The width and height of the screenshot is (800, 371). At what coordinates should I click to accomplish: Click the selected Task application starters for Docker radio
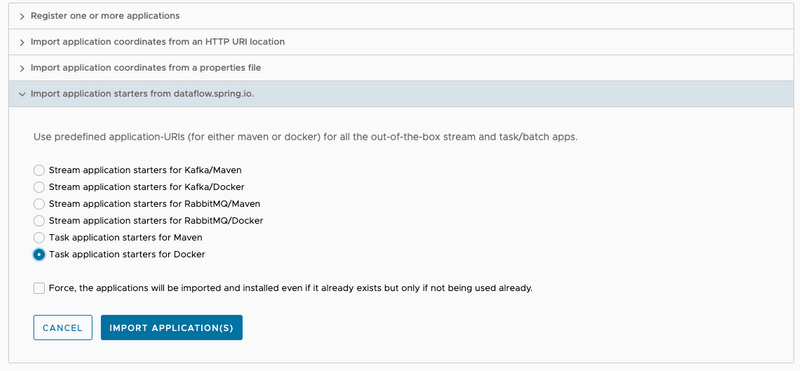pos(39,254)
